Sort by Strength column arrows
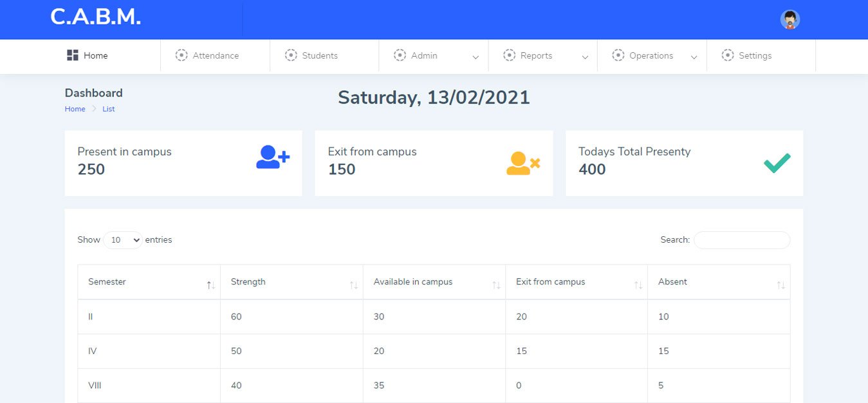Screen dimensions: 868x403 [x=353, y=285]
